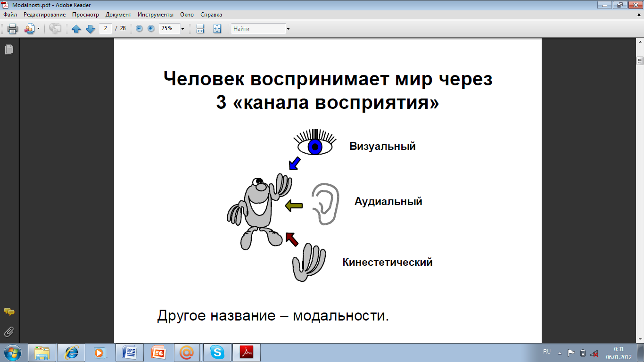Open the zoom level dropdown arrow
This screenshot has height=362, width=644.
(x=182, y=29)
